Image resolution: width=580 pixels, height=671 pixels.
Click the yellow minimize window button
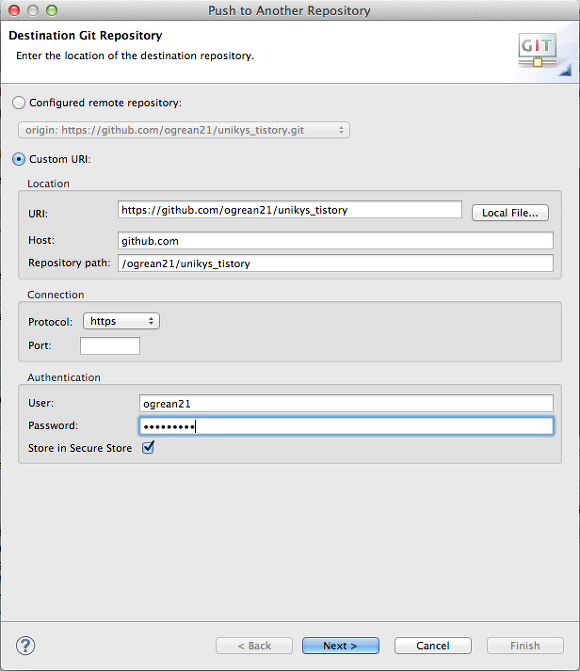(x=33, y=10)
